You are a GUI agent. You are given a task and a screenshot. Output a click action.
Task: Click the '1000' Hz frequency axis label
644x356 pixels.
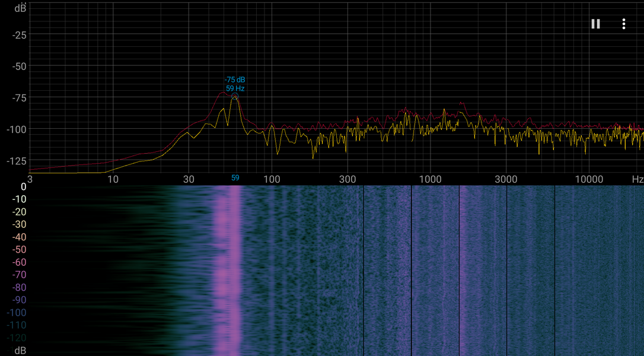(430, 179)
